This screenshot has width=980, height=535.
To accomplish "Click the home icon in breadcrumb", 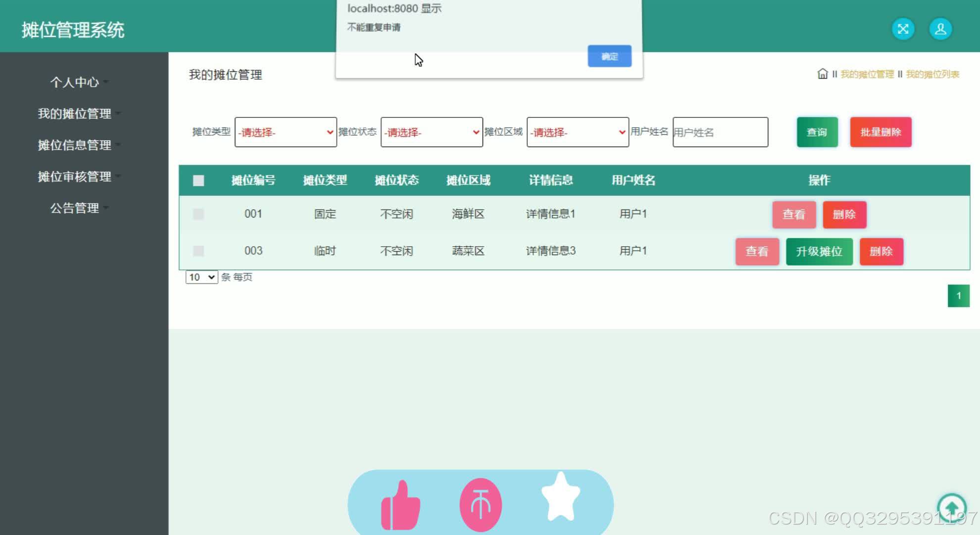I will pyautogui.click(x=823, y=74).
